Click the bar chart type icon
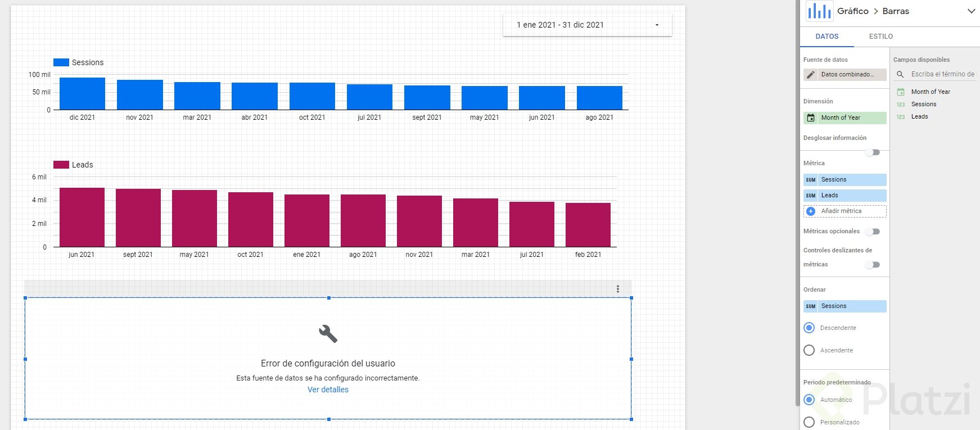 pos(819,11)
